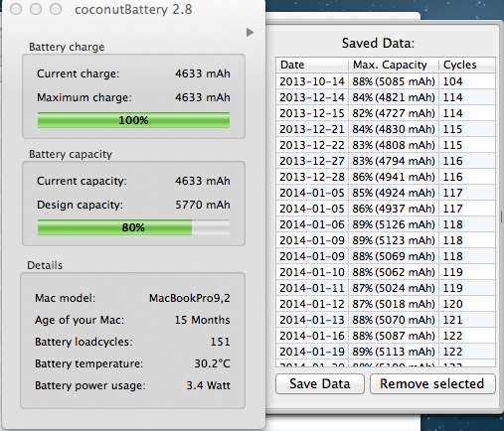Select the 2014-01-06 row showing 5126 mAh
Viewport: 504px width, 431px height.
386,224
